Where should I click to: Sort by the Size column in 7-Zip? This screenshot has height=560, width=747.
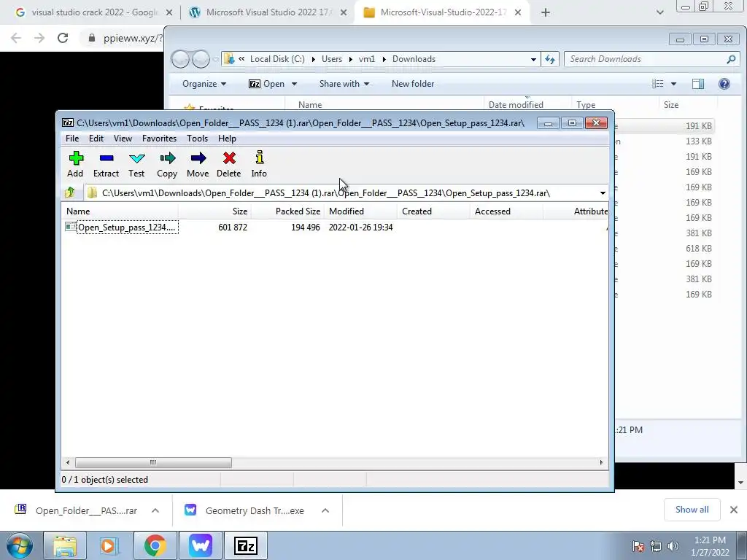215,211
